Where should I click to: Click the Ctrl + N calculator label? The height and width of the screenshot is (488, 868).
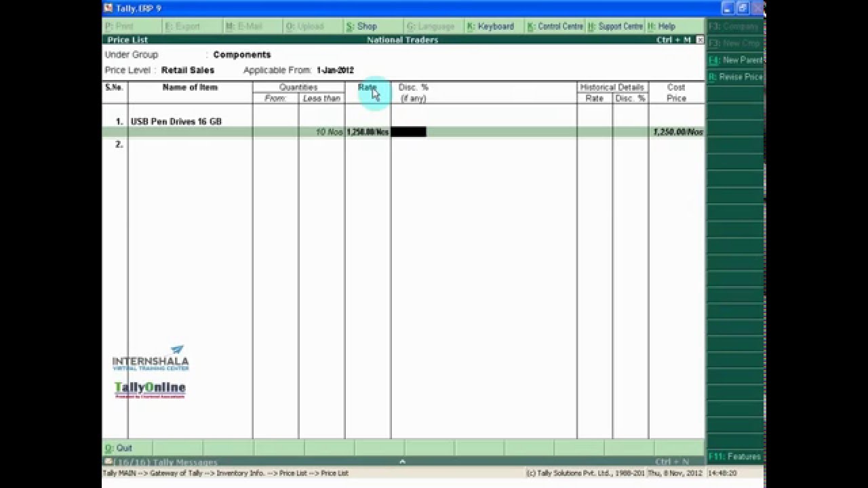point(672,462)
